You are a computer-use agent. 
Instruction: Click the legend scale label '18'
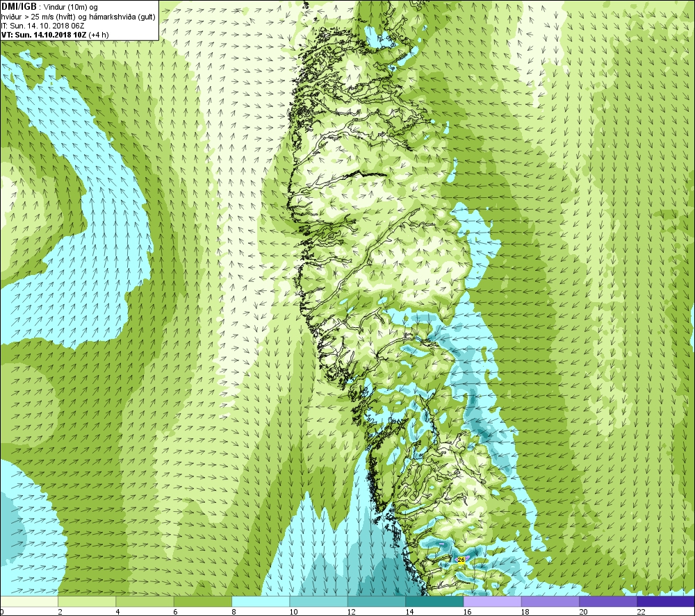pos(525,612)
